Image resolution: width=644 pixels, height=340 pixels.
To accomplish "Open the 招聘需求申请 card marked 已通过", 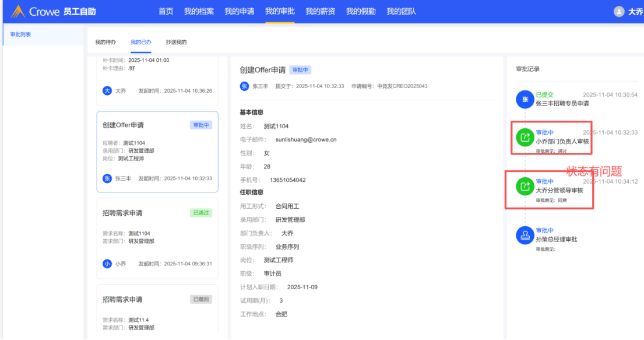I will pos(157,238).
